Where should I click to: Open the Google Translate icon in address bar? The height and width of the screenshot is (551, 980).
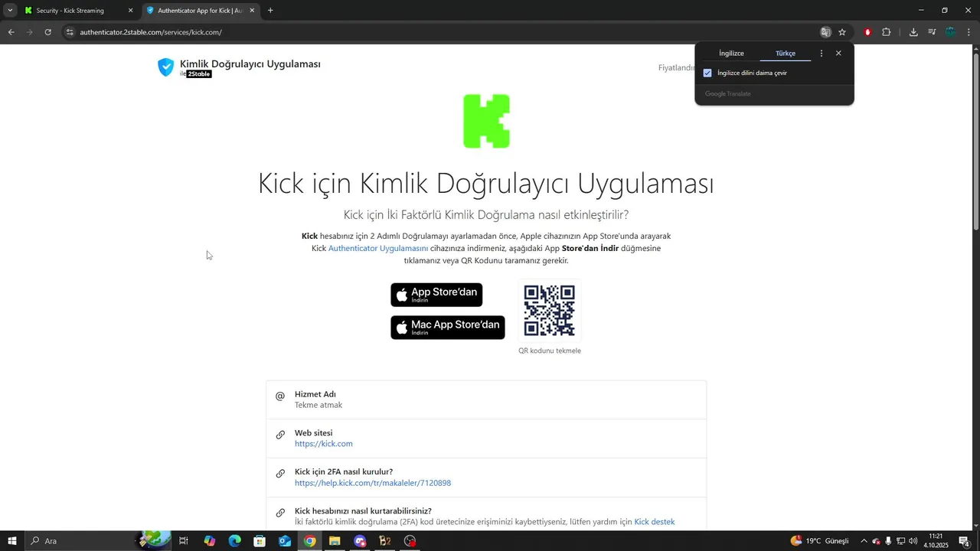coord(825,32)
